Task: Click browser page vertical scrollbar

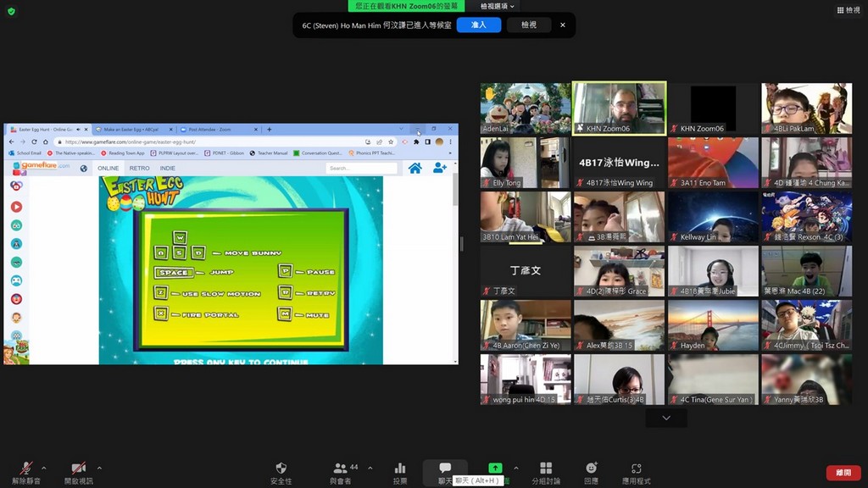Action: click(455, 188)
